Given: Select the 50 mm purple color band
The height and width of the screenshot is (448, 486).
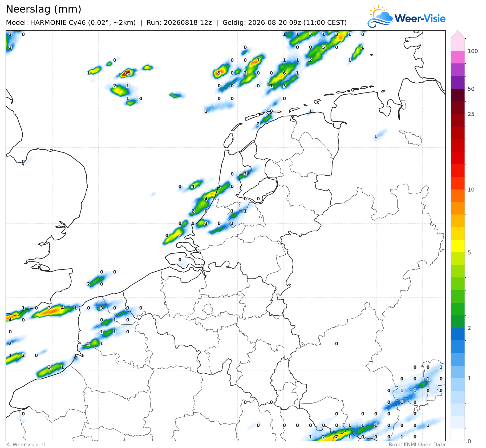Looking at the screenshot, I should [458, 82].
